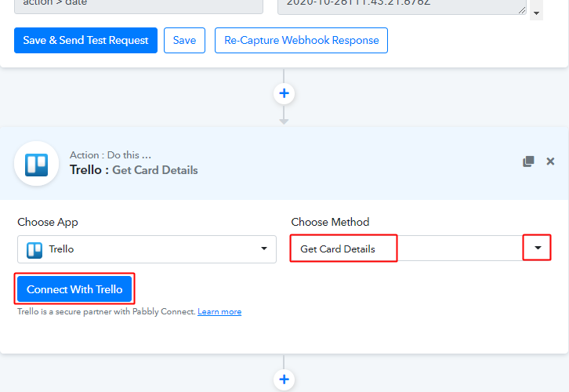Add a step below the Trello action
This screenshot has height=392, width=569.
[x=284, y=379]
